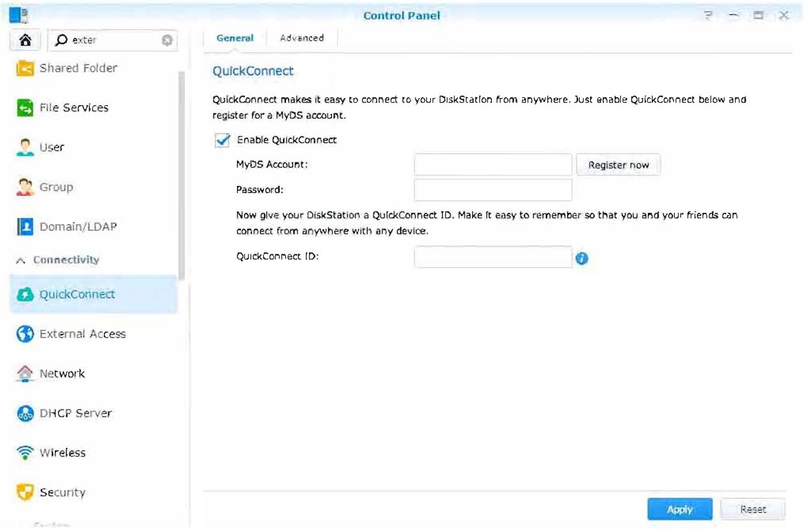The height and width of the screenshot is (532, 806).
Task: Focus the MyDS Account input field
Action: [493, 165]
